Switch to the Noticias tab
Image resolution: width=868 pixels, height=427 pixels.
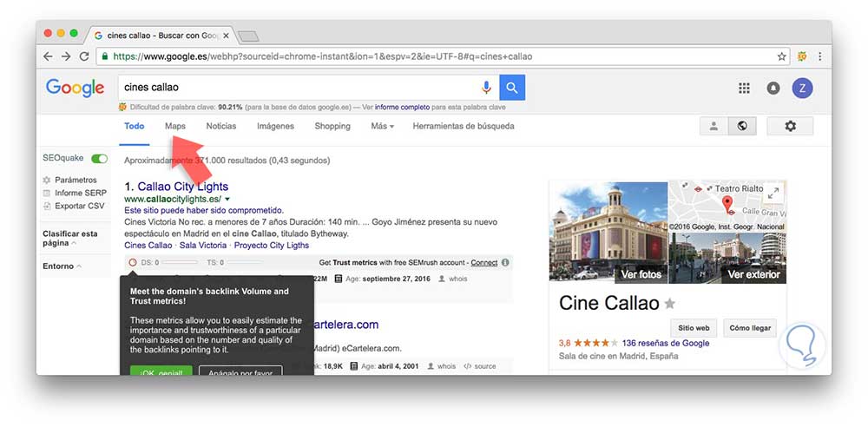220,126
